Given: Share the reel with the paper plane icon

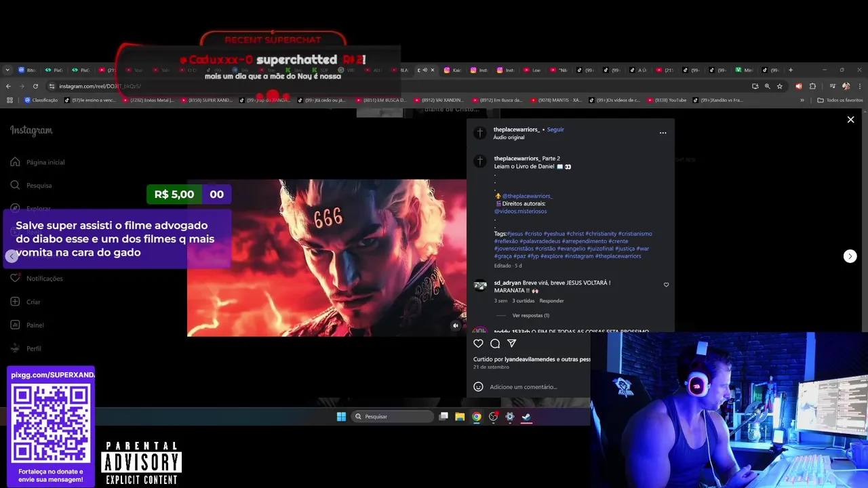Looking at the screenshot, I should click(x=512, y=344).
